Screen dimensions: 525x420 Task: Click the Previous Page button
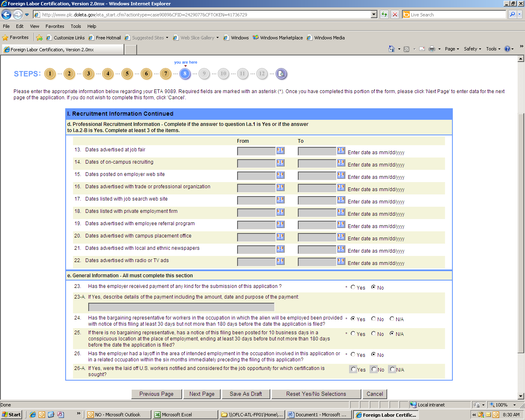[156, 394]
